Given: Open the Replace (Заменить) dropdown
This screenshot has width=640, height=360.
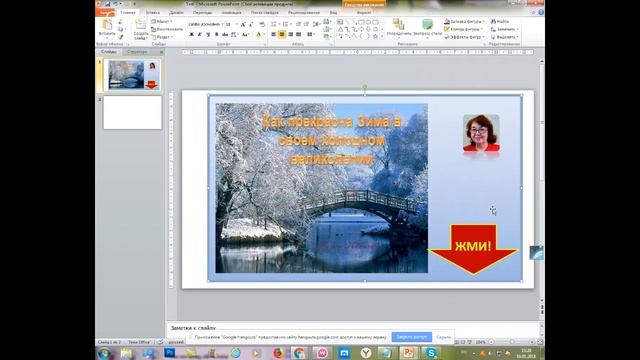Looking at the screenshot, I should click(504, 29).
